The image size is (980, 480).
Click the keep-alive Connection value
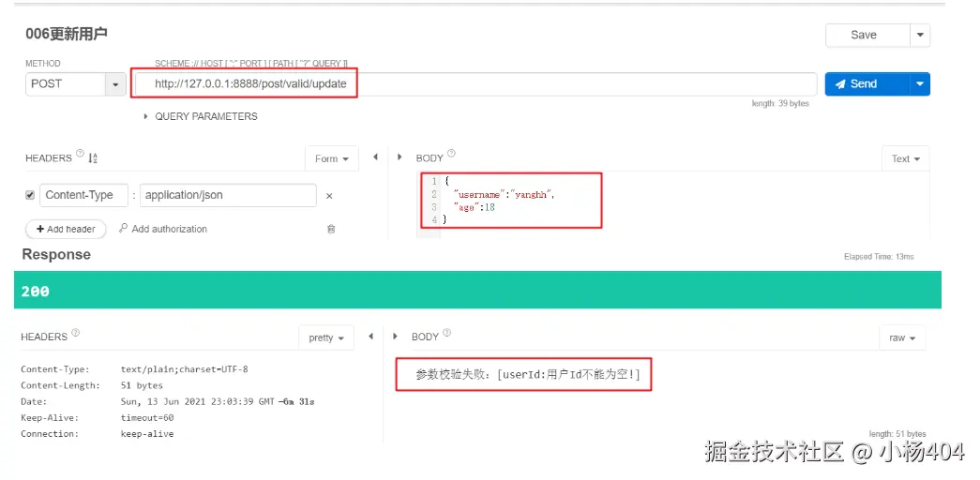pyautogui.click(x=147, y=434)
